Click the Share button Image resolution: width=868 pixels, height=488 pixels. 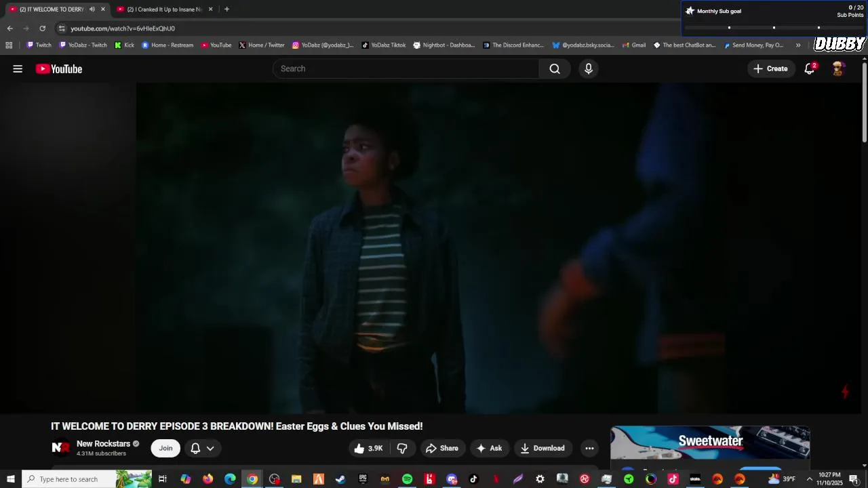click(x=441, y=448)
